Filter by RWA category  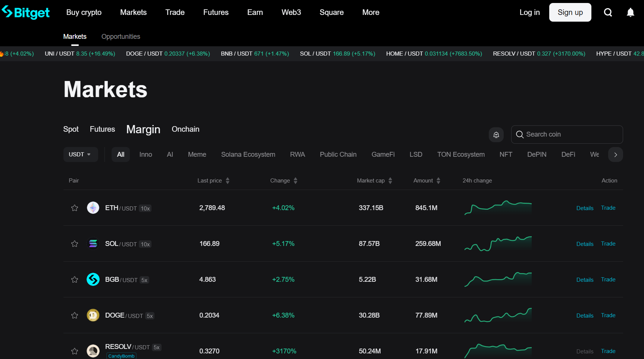297,154
